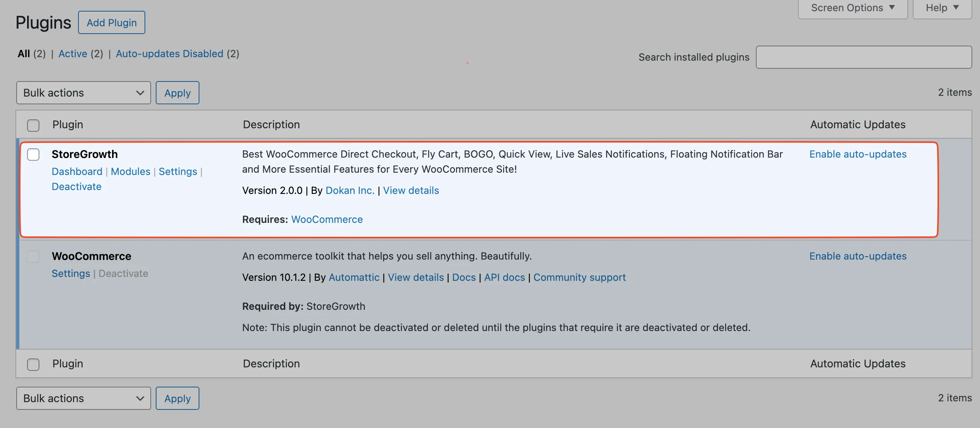The width and height of the screenshot is (980, 428).
Task: Filter plugins by the Active tab
Action: (73, 54)
